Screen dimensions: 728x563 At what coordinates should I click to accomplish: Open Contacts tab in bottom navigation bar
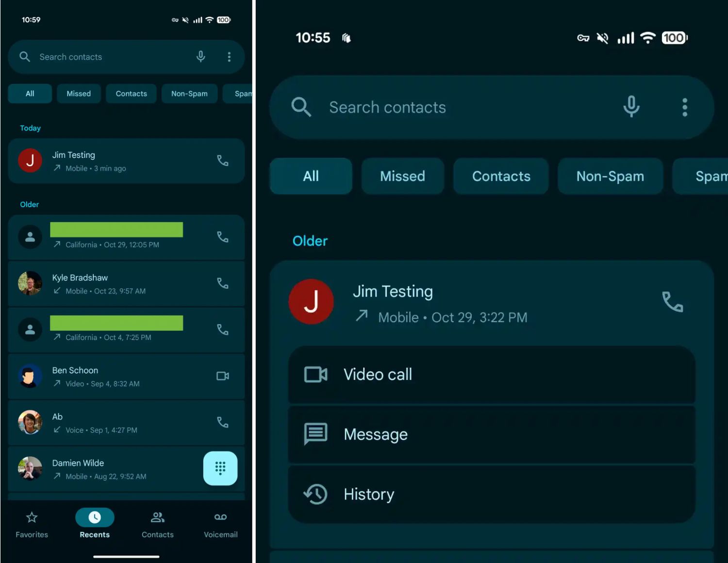157,524
